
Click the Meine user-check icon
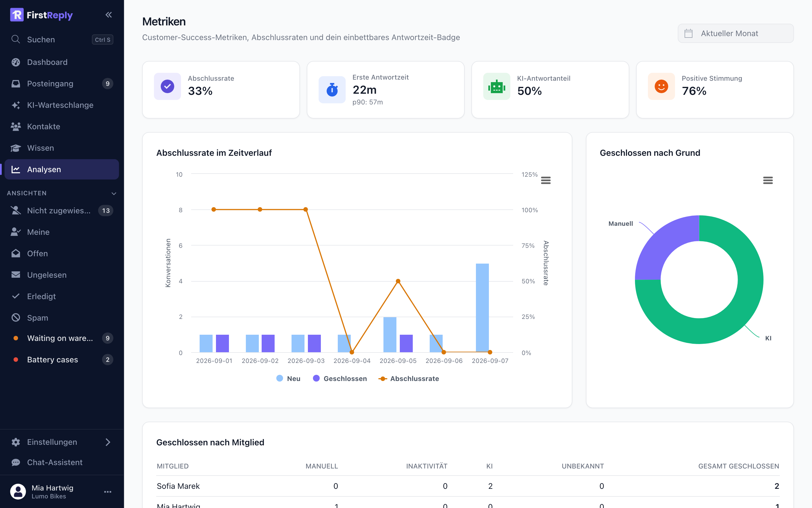[x=16, y=232]
